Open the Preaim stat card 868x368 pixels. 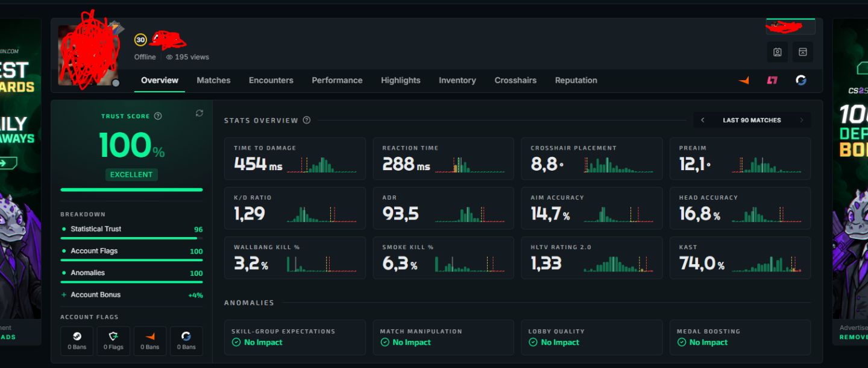click(740, 159)
